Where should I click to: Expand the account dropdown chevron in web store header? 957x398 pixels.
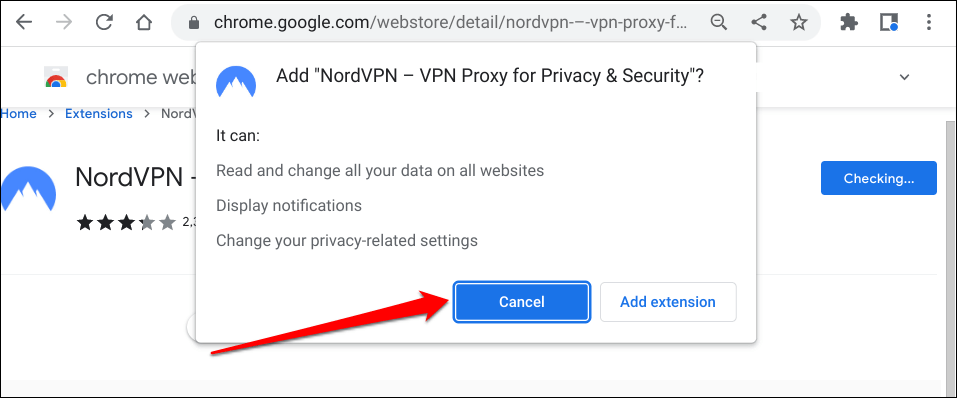(x=905, y=77)
